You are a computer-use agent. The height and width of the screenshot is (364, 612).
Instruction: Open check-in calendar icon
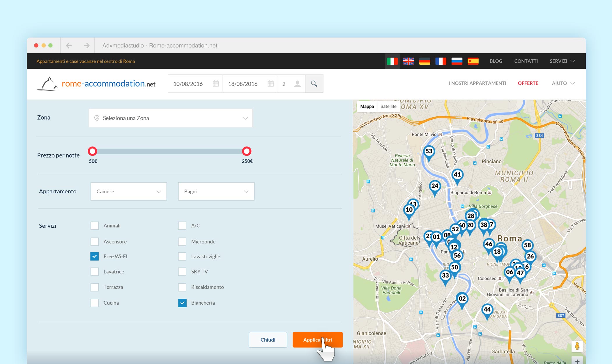point(216,84)
